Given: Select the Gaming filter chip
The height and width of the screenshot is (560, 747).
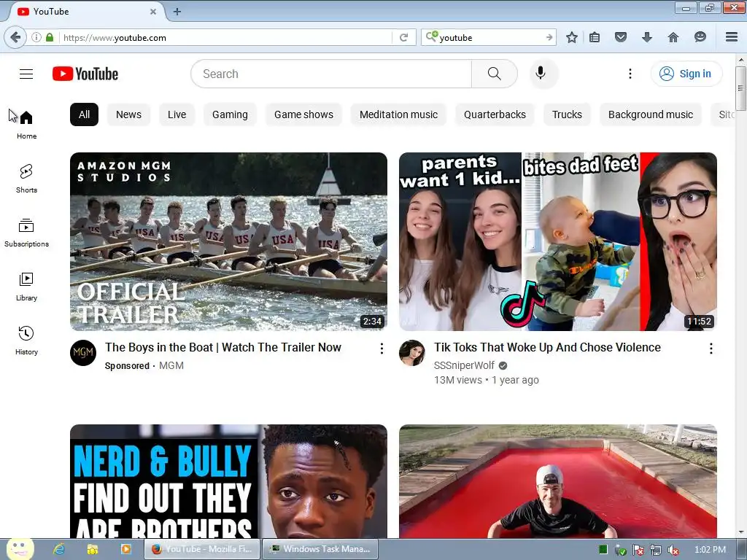Looking at the screenshot, I should coord(230,114).
